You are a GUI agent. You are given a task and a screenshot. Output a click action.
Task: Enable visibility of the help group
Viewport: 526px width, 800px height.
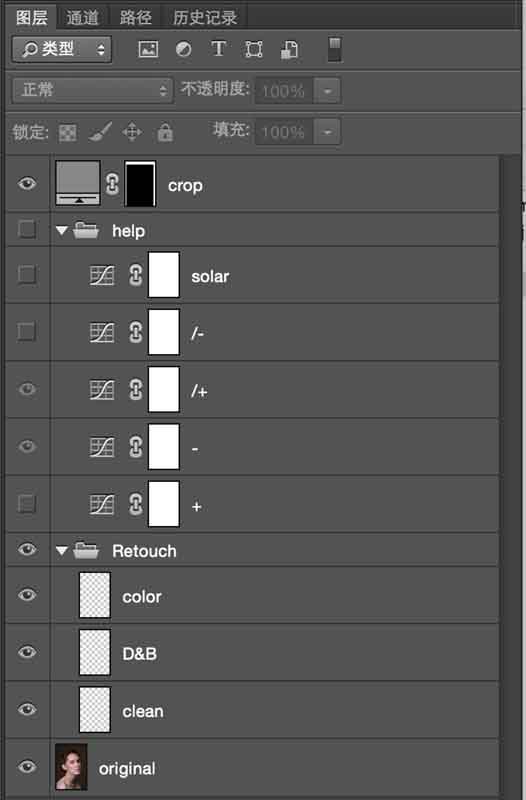27,229
